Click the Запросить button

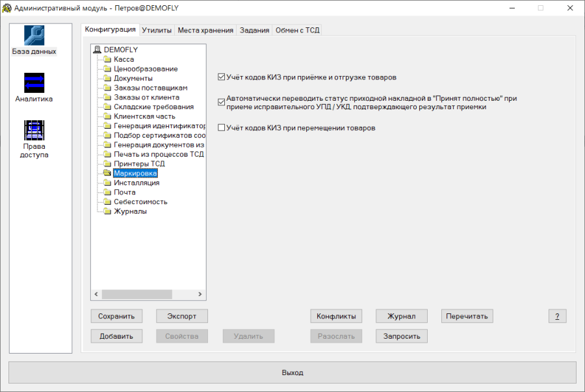(402, 337)
